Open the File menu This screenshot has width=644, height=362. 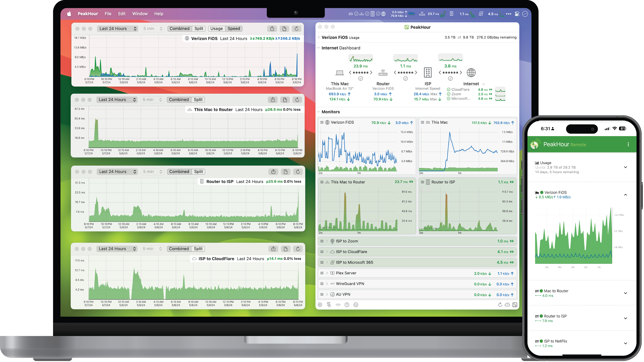tap(108, 14)
